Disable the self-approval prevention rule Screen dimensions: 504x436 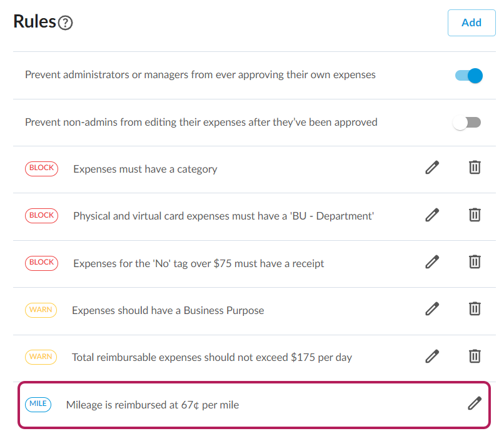[x=467, y=75]
